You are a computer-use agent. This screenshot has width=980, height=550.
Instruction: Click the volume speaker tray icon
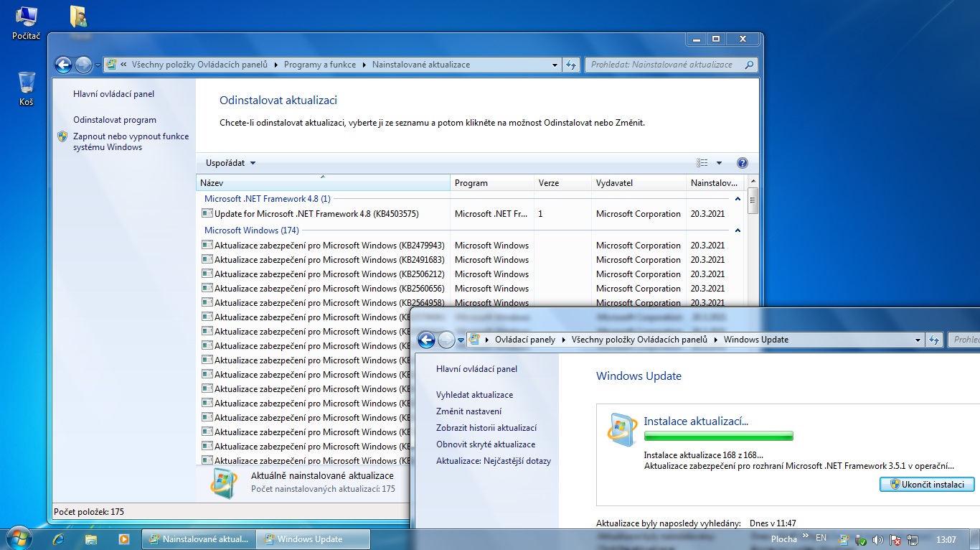coord(877,539)
